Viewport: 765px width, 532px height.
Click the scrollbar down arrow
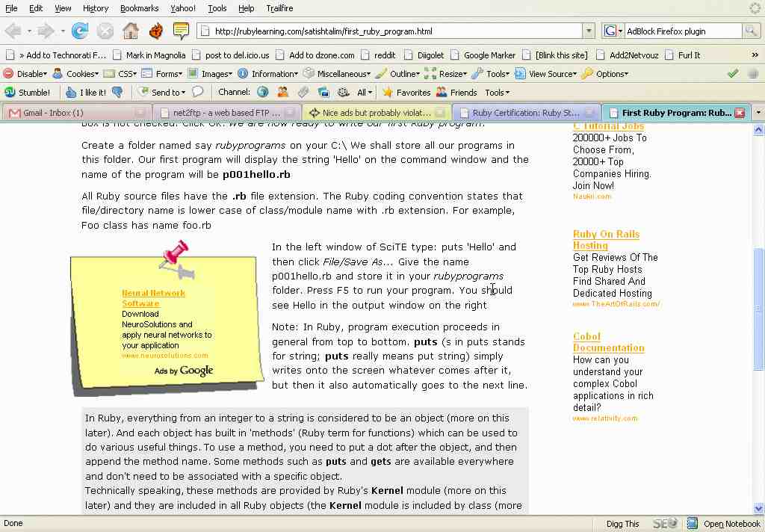pyautogui.click(x=758, y=509)
